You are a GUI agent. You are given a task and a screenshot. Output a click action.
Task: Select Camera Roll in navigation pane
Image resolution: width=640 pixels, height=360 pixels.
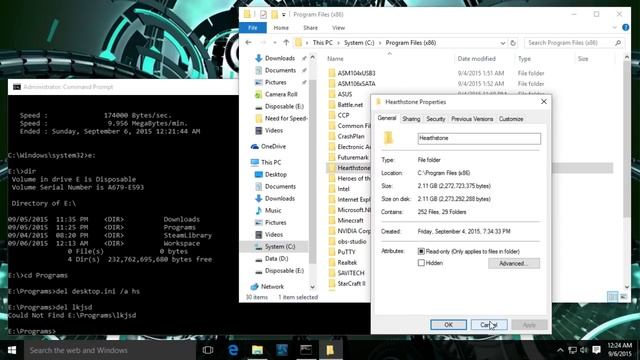pyautogui.click(x=281, y=94)
